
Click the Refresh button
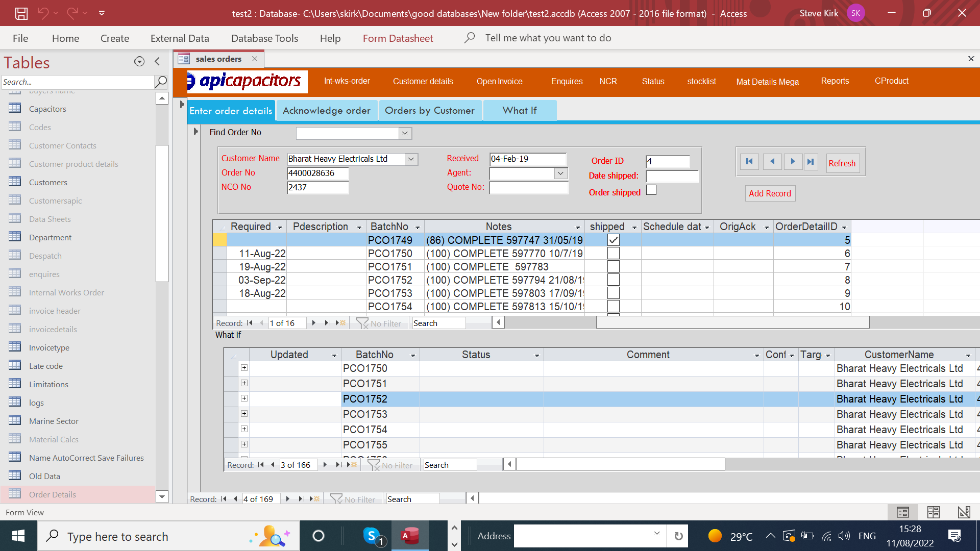pos(842,163)
